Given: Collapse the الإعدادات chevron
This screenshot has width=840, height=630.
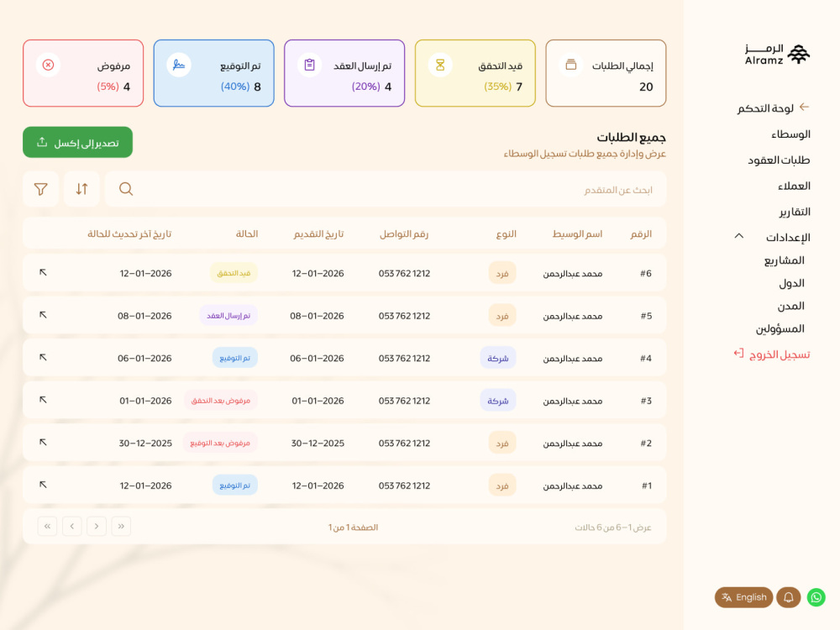Looking at the screenshot, I should [x=738, y=236].
